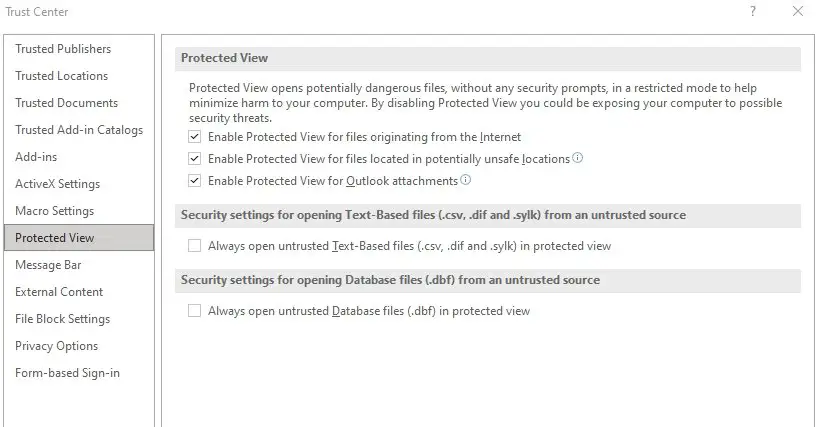View Privacy Options
The width and height of the screenshot is (817, 427).
coord(56,346)
